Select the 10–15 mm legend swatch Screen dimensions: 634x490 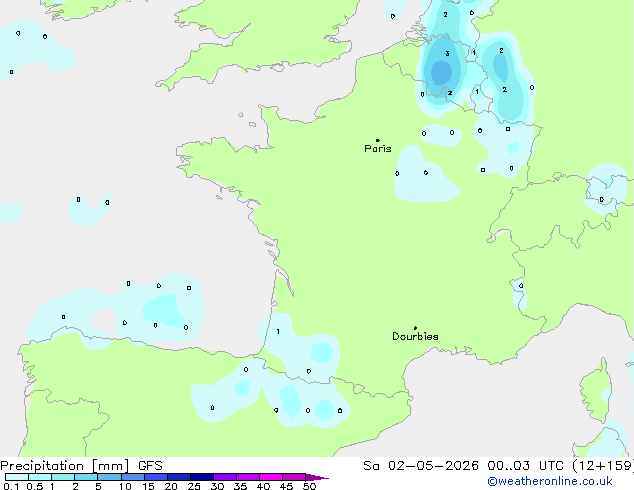[x=133, y=477]
